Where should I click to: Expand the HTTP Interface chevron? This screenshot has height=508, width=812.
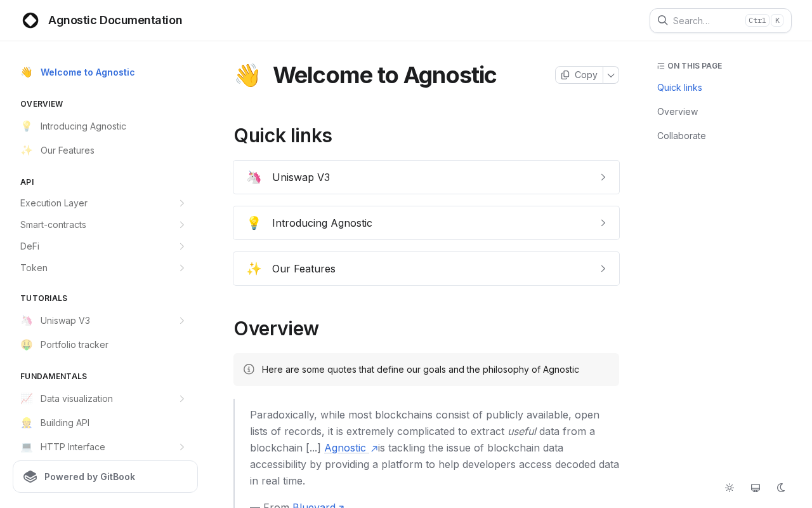181,447
